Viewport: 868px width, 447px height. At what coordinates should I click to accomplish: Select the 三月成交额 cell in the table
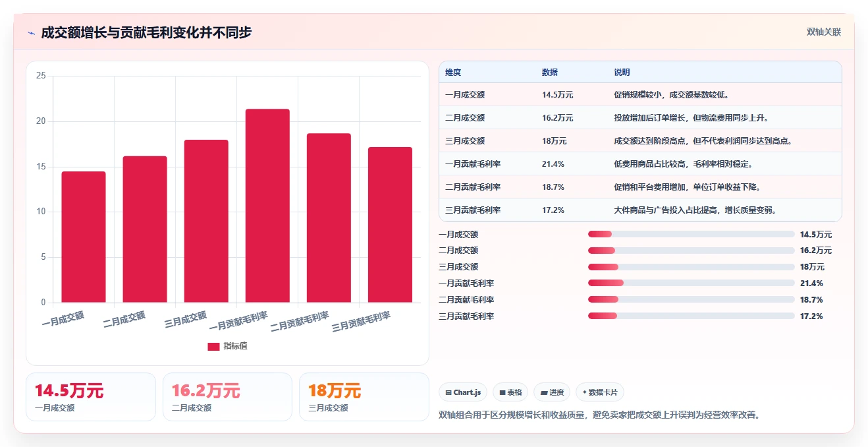coord(465,141)
